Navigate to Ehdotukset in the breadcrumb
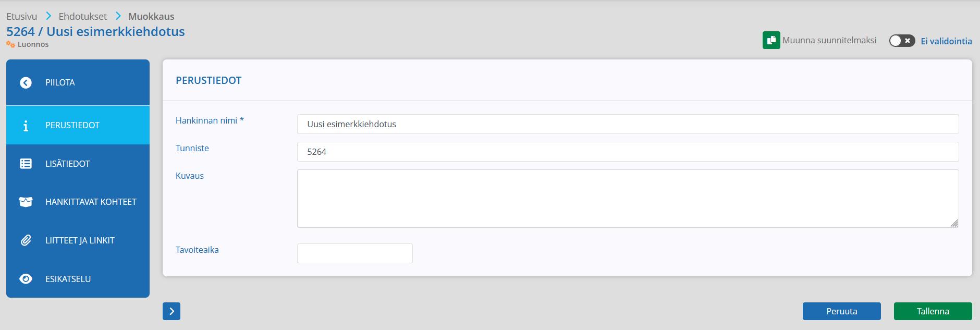This screenshot has width=980, height=330. 82,16
